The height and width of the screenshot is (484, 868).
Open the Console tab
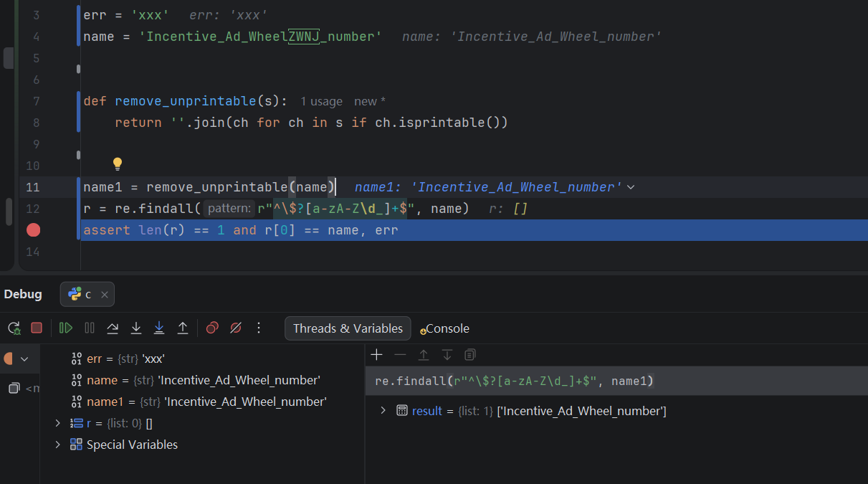[x=444, y=328]
